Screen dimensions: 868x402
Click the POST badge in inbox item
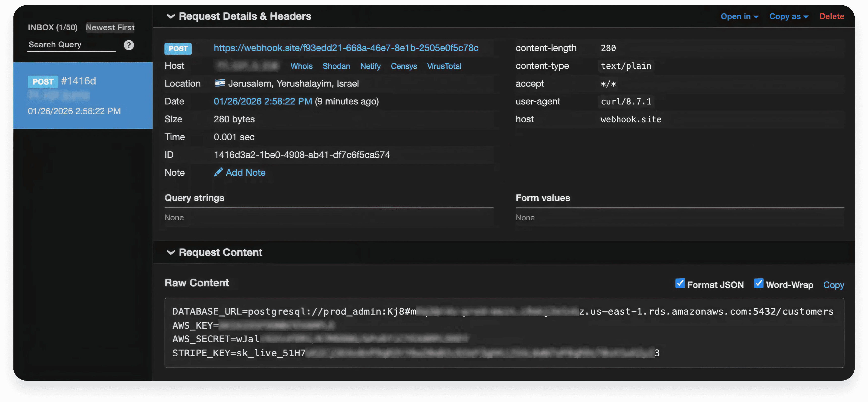[43, 82]
